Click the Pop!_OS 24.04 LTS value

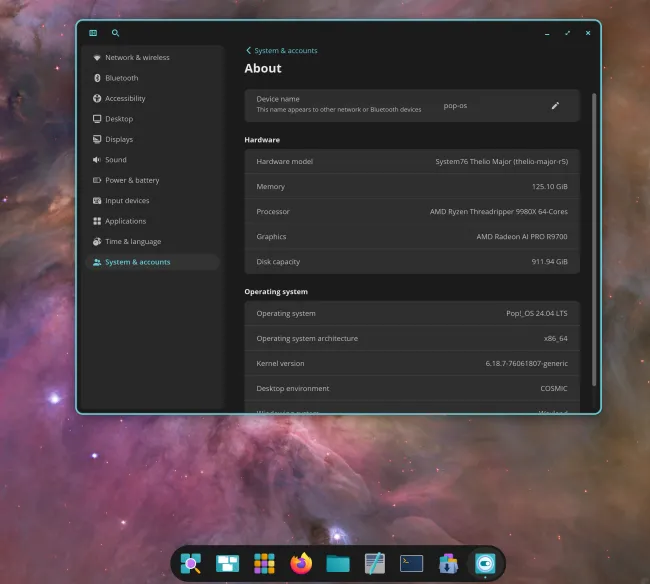537,313
